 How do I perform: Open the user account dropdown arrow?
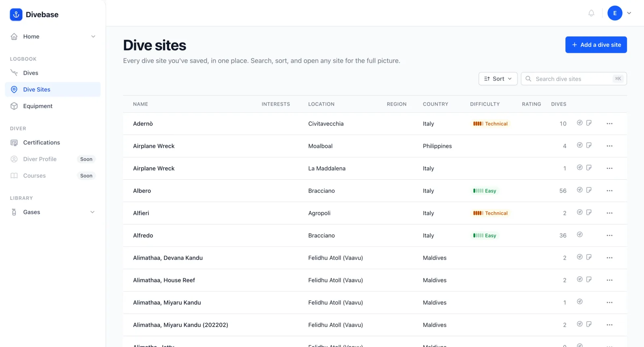coord(629,13)
